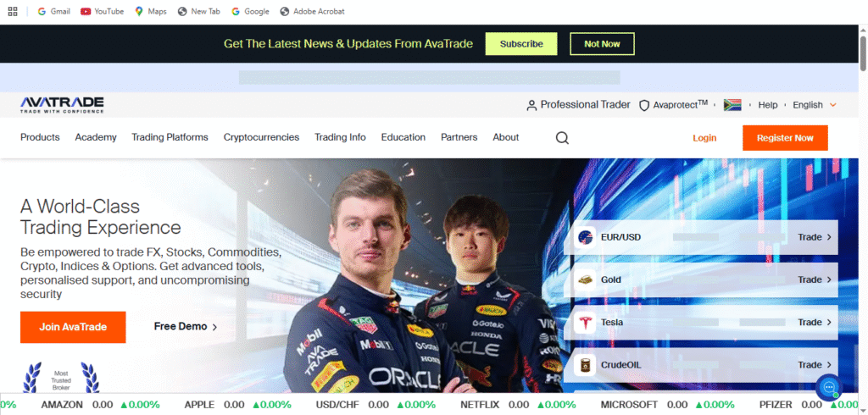Open the YouTube bookmark

(102, 12)
